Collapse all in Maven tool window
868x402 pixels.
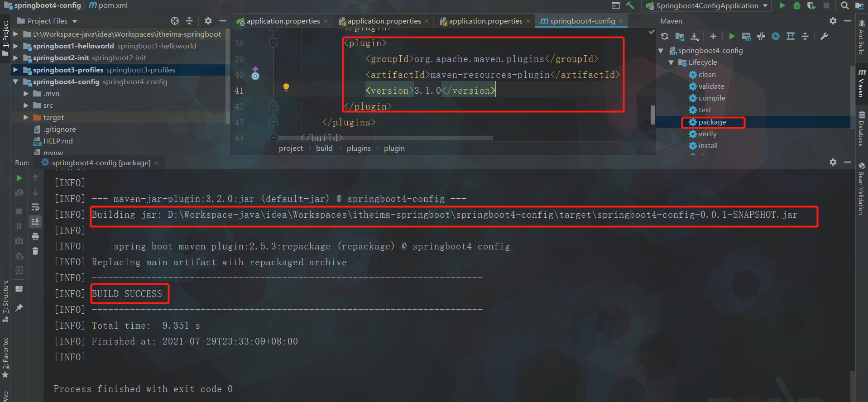[805, 36]
